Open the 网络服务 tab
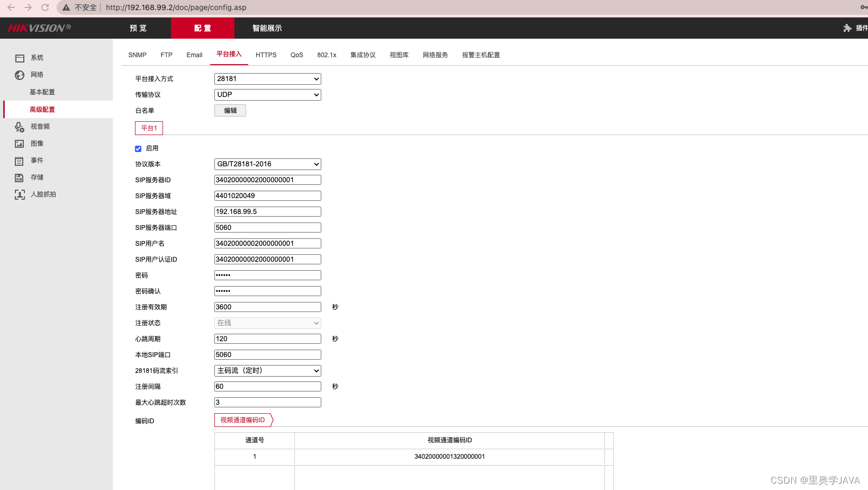 [x=436, y=55]
